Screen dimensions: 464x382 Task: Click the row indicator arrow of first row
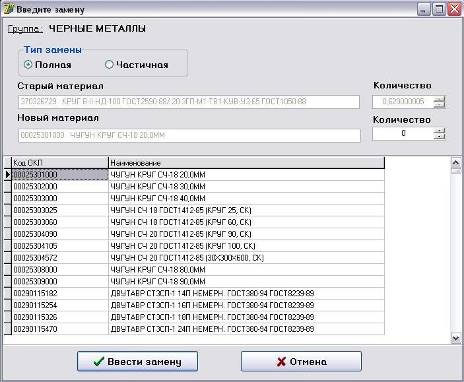click(8, 174)
